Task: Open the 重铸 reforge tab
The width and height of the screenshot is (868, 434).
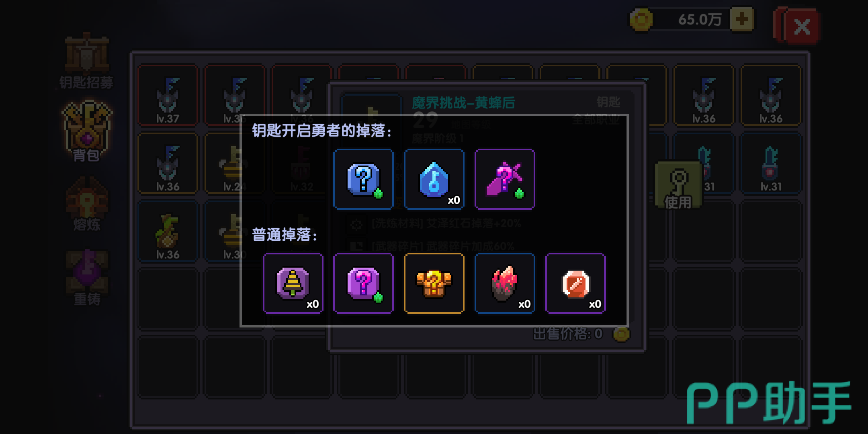Action: coord(87,278)
